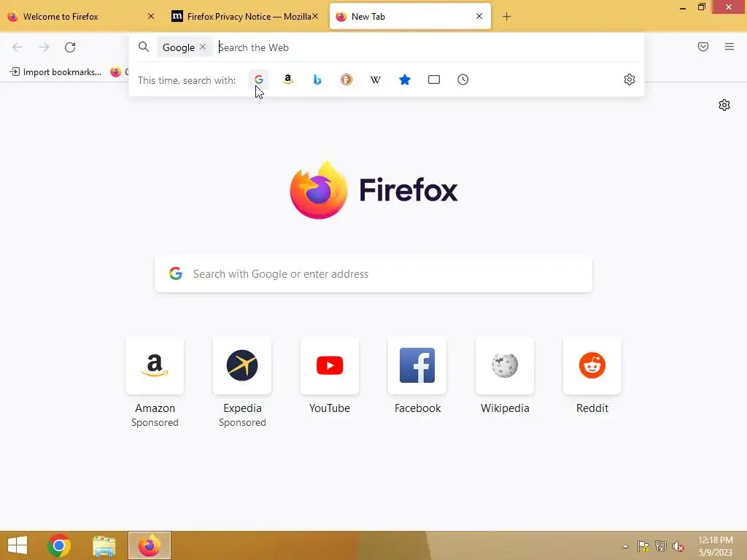Reload the current page
This screenshot has width=747, height=560.
(x=70, y=47)
